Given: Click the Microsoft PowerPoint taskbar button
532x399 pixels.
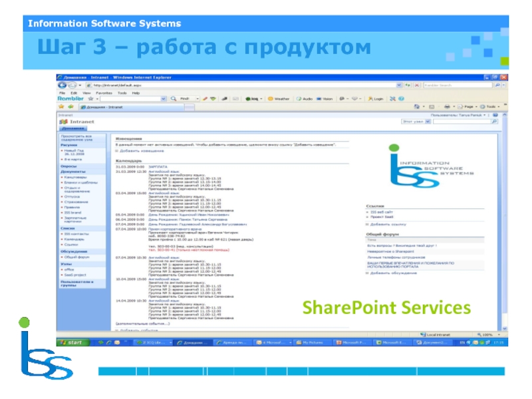Looking at the screenshot, I should coord(352,342).
